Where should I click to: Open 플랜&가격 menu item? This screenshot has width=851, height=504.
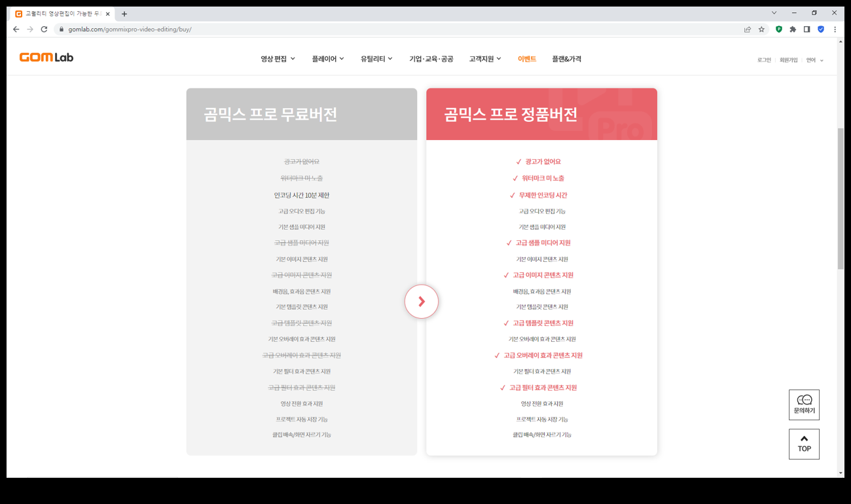point(566,59)
